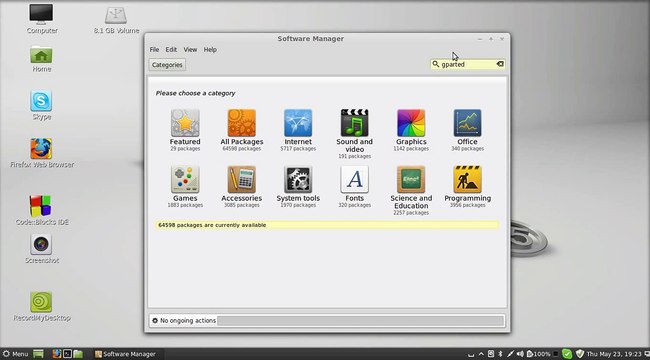Open the View menu

(190, 49)
